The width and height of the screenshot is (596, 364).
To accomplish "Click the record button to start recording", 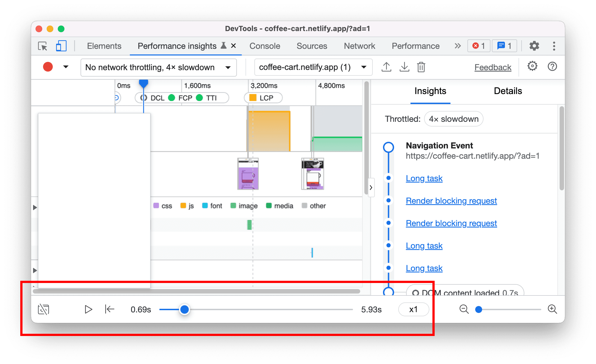I will (48, 67).
